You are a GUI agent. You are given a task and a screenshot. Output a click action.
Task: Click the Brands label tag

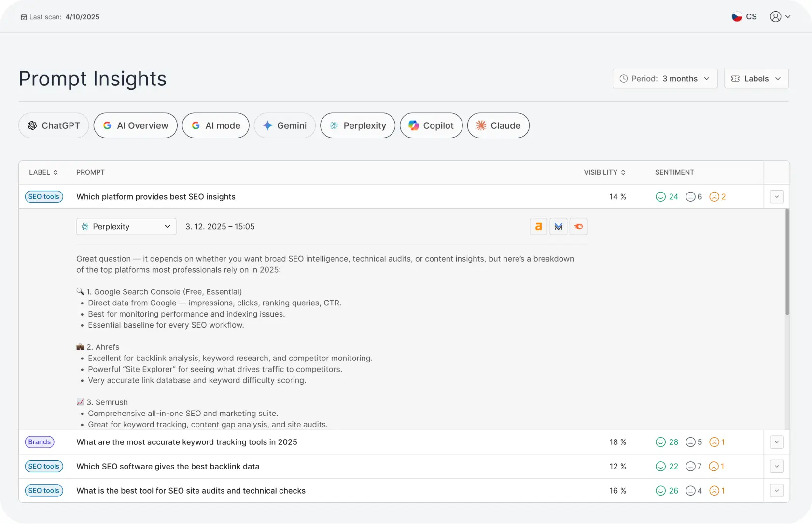click(x=40, y=442)
